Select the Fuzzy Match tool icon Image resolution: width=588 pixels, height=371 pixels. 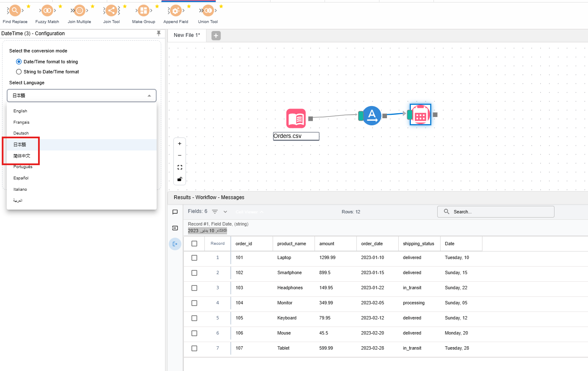[47, 10]
